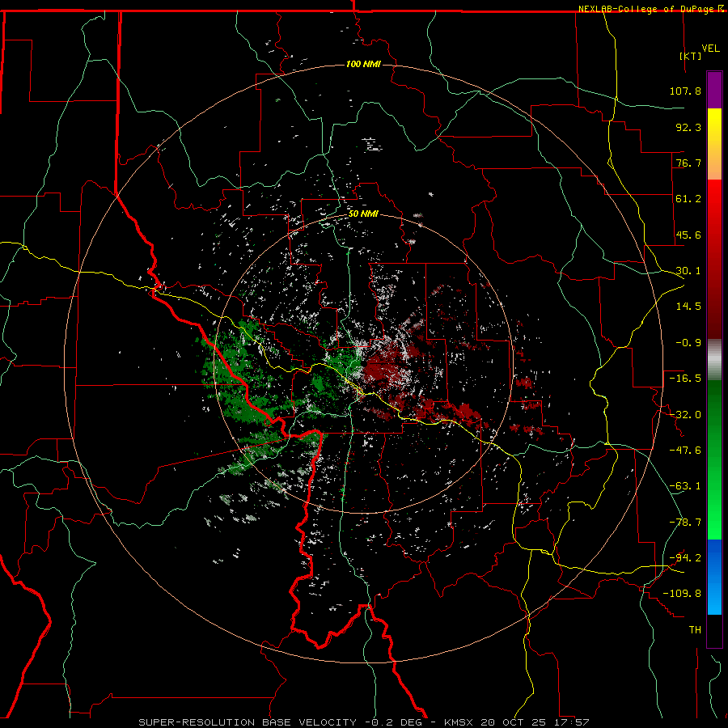Click the gray near-zero segment of color bar

[x=714, y=360]
